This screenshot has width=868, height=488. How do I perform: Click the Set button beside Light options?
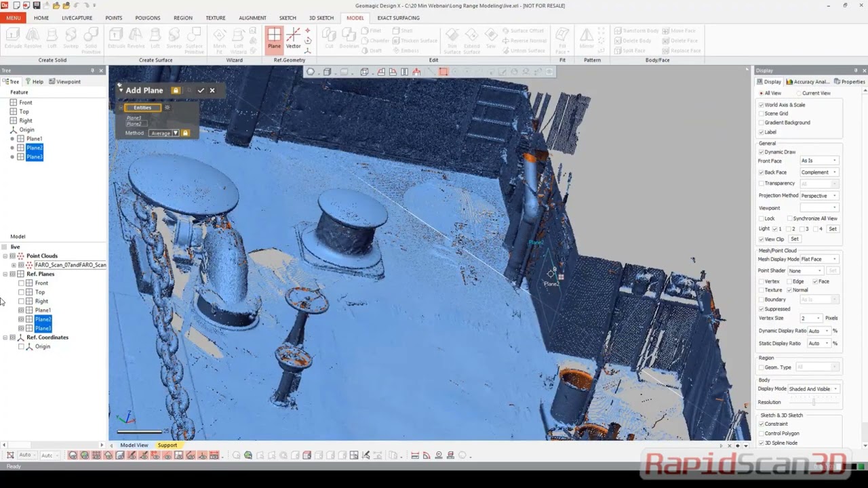pyautogui.click(x=833, y=229)
